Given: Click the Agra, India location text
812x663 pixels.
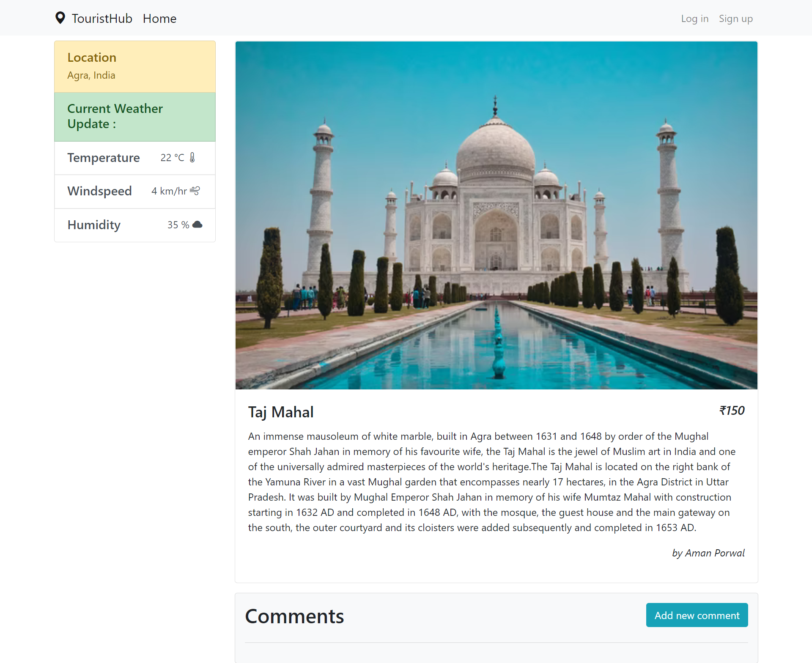Looking at the screenshot, I should click(91, 75).
